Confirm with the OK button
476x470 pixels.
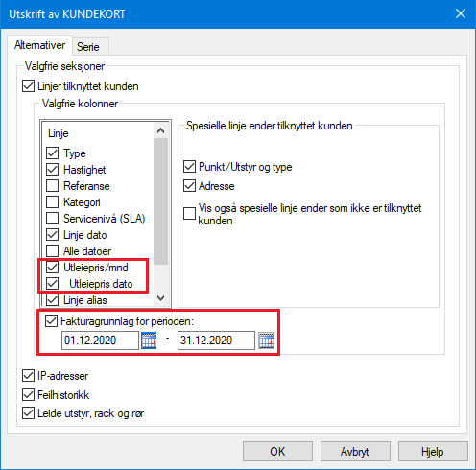click(x=277, y=452)
